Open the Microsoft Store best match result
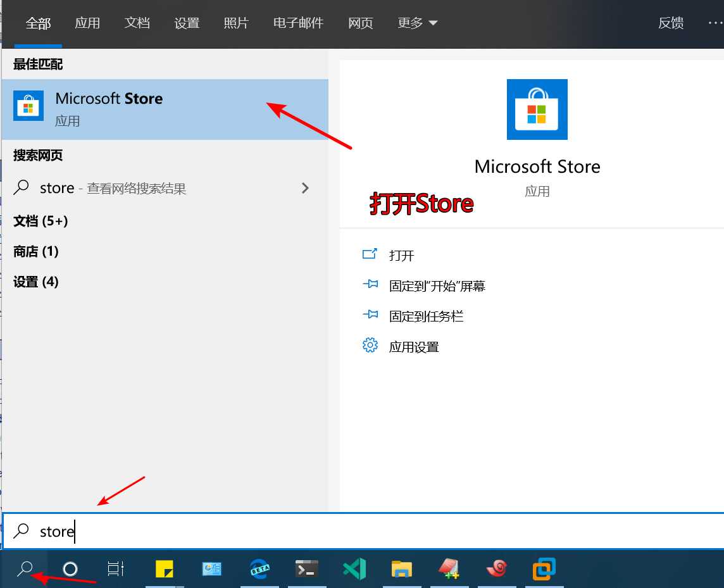 click(x=165, y=109)
